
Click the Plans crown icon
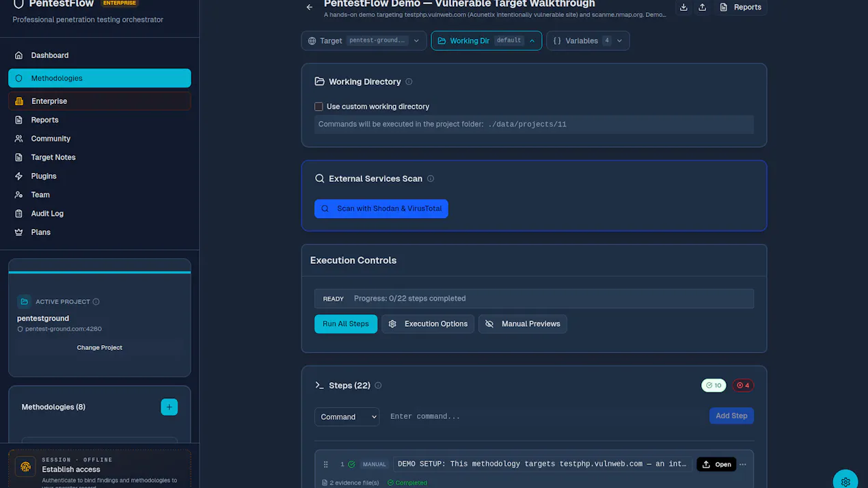coord(18,232)
